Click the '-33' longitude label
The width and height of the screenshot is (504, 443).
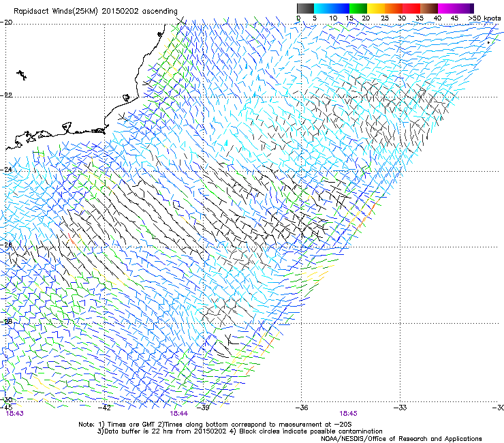coord(400,408)
